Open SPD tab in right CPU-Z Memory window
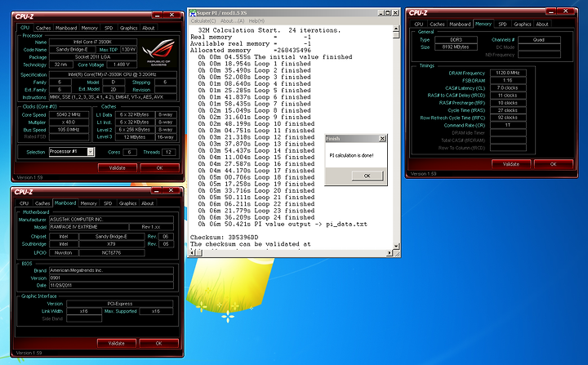This screenshot has width=588, height=365. (502, 24)
